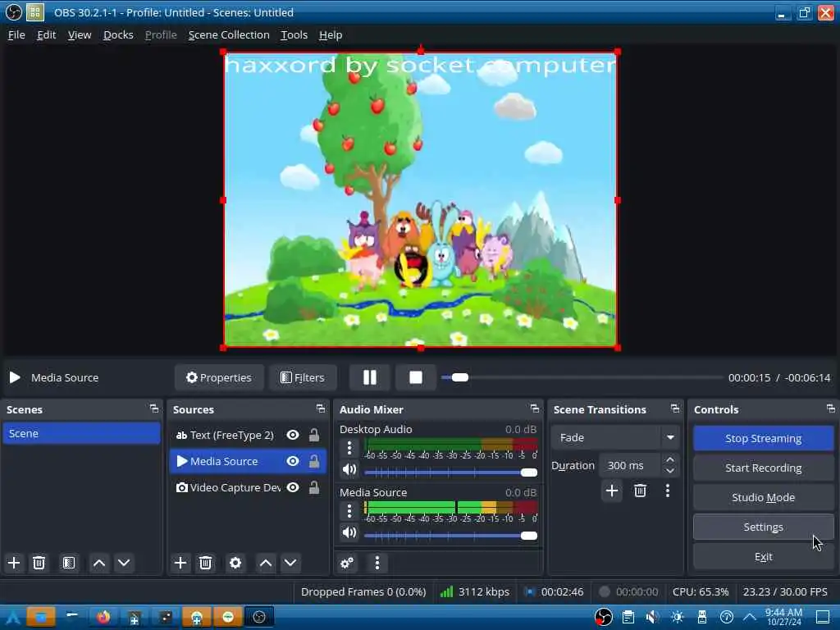Open Properties for Media Source
The width and height of the screenshot is (840, 630).
(218, 377)
